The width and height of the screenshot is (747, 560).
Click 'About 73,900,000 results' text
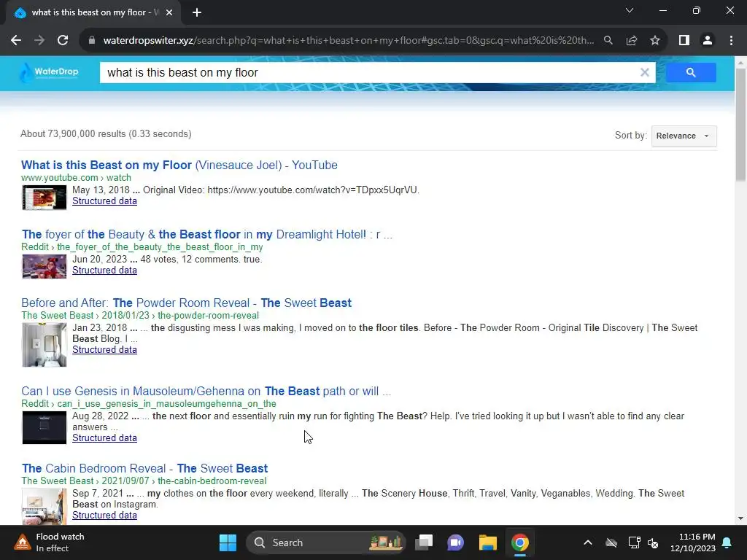point(106,134)
